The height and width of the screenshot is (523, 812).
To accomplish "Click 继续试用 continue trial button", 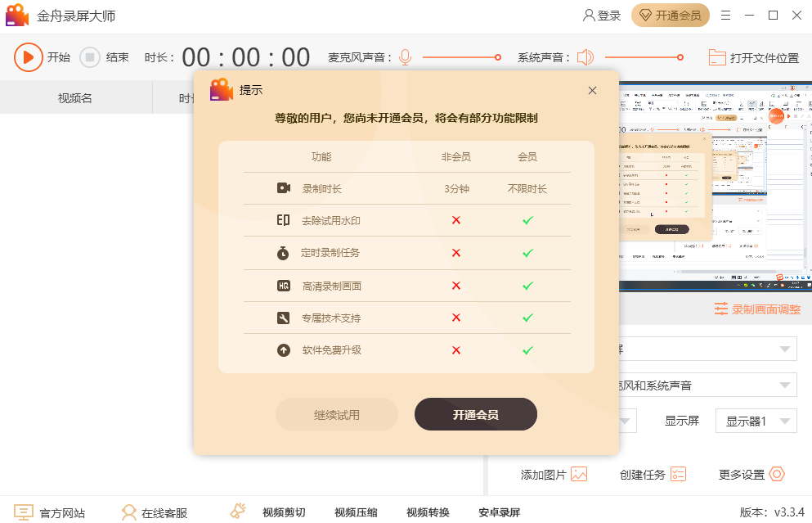I will tap(337, 414).
